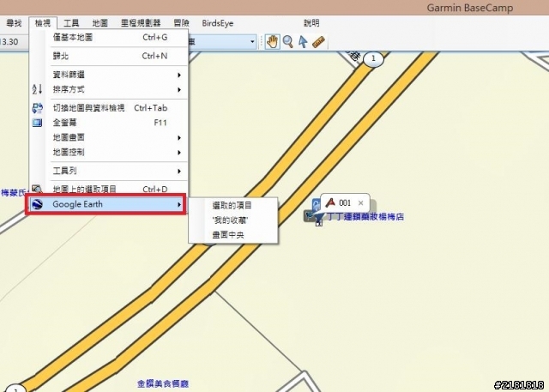Viewport: 549px width, 392px height.
Task: Open the 冒險 menu
Action: (x=181, y=23)
